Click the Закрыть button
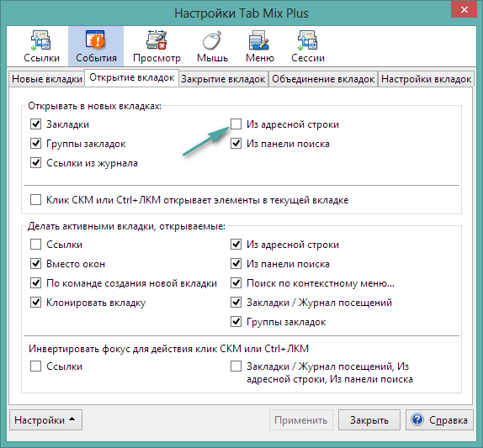 pyautogui.click(x=369, y=419)
